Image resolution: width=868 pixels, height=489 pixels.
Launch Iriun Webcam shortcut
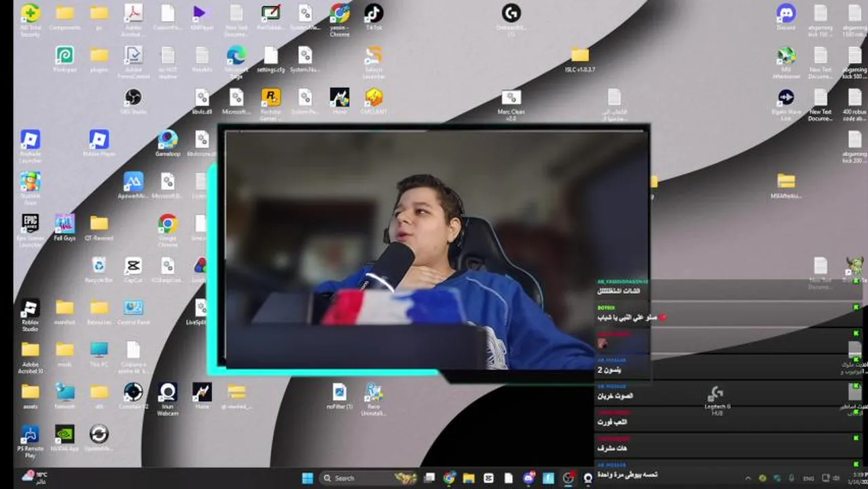tap(167, 398)
